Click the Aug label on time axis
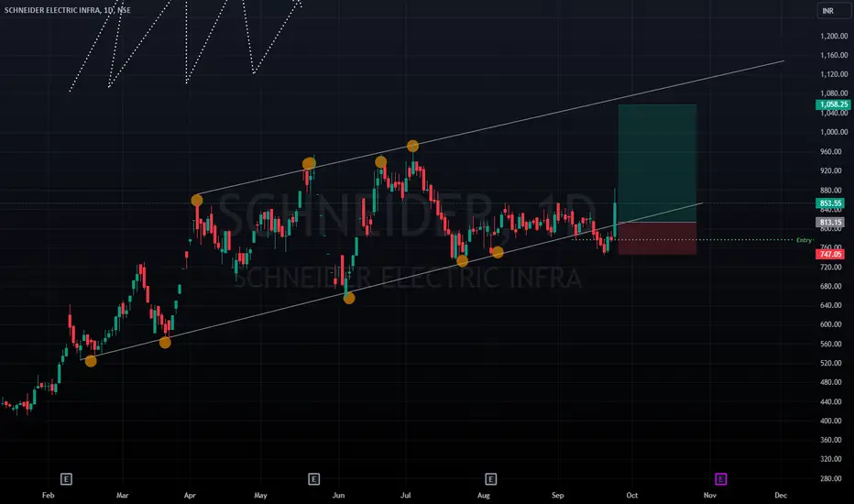Viewport: 854px width, 504px height. coord(484,495)
